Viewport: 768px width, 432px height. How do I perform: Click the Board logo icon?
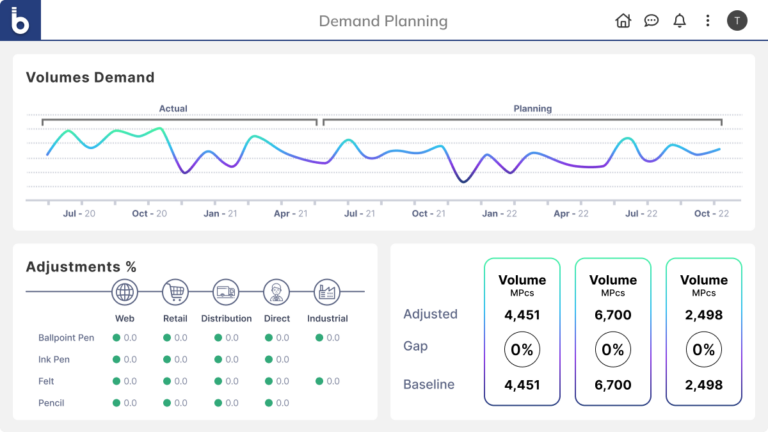tap(20, 20)
